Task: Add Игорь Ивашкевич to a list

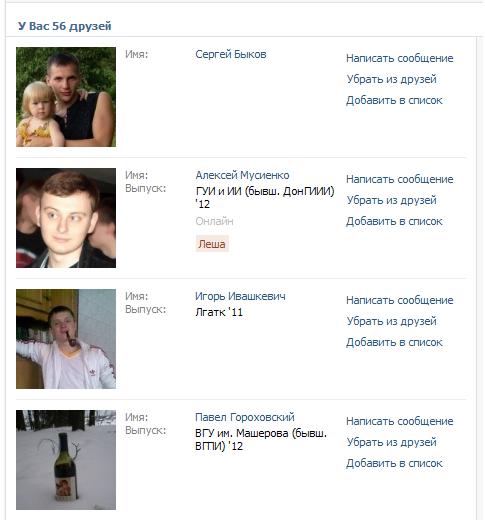Action: [394, 342]
